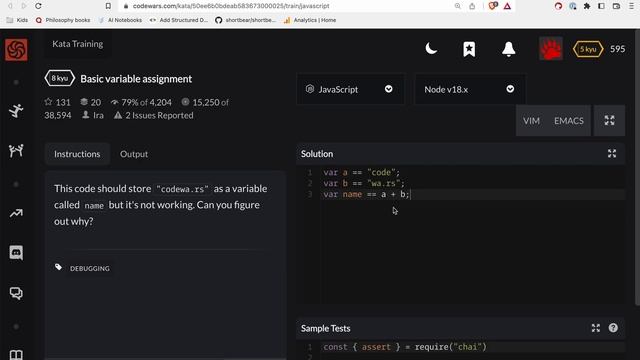Click the codewars.com address bar
Viewport: 640px width, 360px height.
[x=231, y=6]
